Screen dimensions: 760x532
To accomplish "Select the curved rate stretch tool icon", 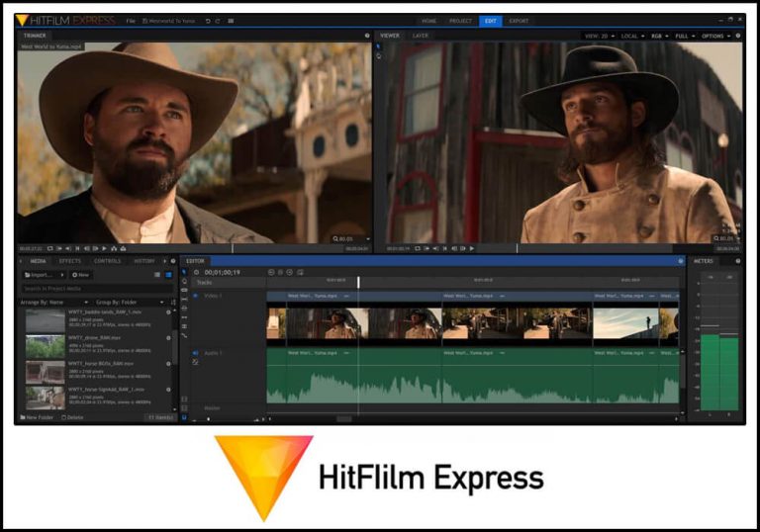I will (184, 335).
